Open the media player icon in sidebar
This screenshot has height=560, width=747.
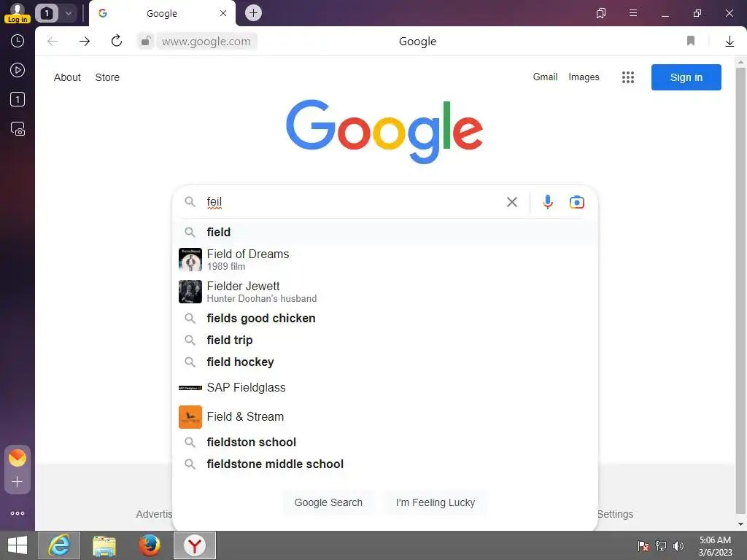[18, 71]
